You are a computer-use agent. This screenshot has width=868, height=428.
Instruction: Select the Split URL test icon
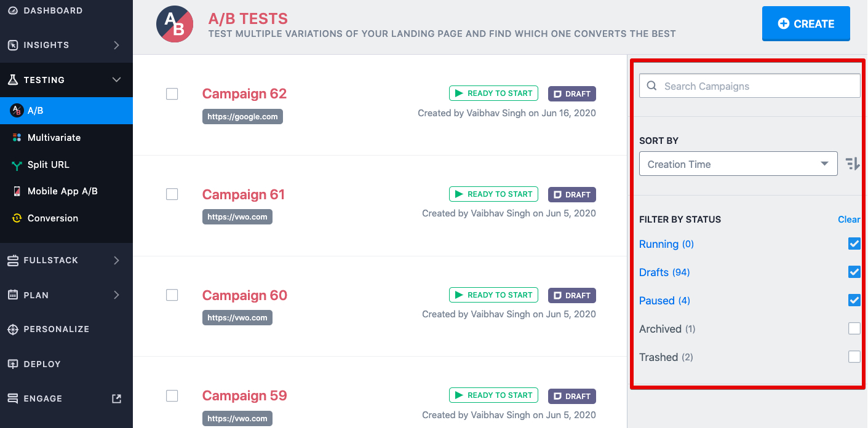pos(15,164)
